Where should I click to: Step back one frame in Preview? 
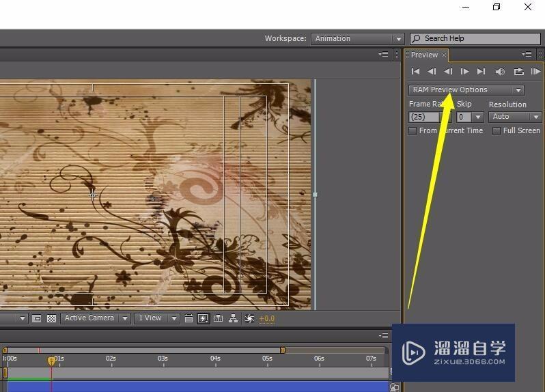pos(432,71)
